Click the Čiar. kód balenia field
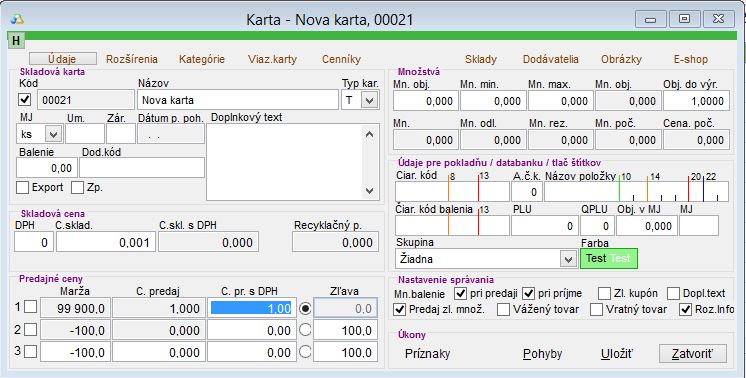Viewport: 746px width, 378px height. coord(452,226)
